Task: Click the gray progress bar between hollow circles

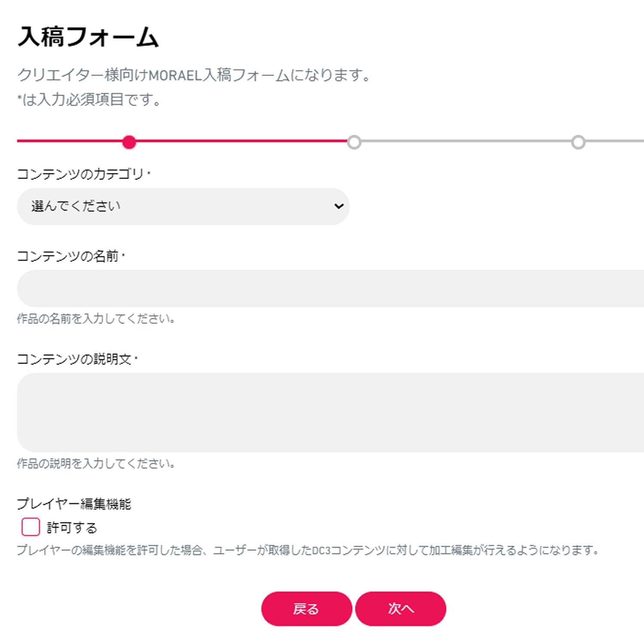Action: (466, 141)
